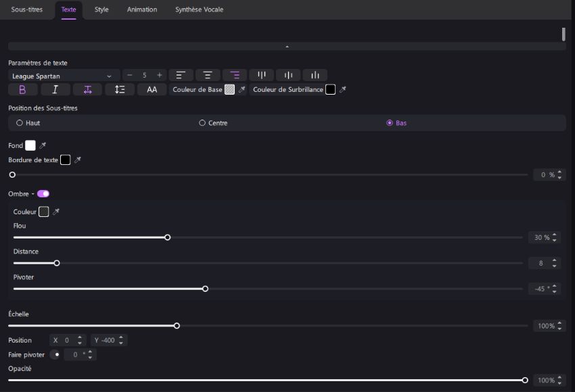Open the Animation tab
The width and height of the screenshot is (575, 392).
(142, 9)
